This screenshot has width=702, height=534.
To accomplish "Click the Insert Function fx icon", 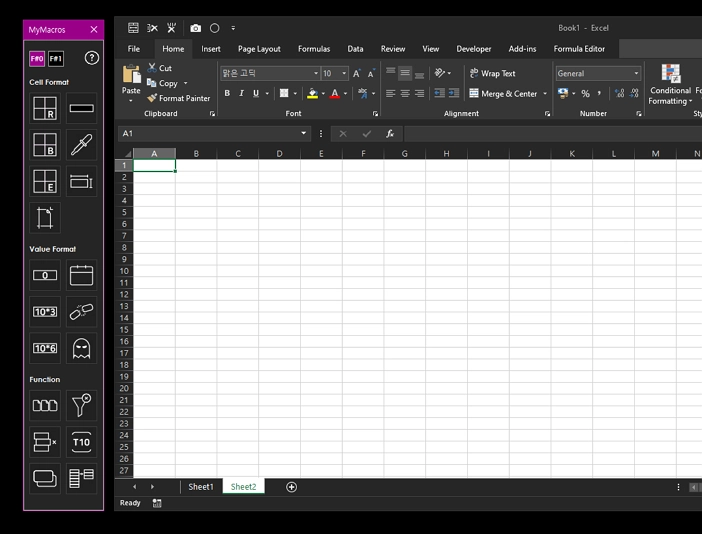I will [390, 133].
